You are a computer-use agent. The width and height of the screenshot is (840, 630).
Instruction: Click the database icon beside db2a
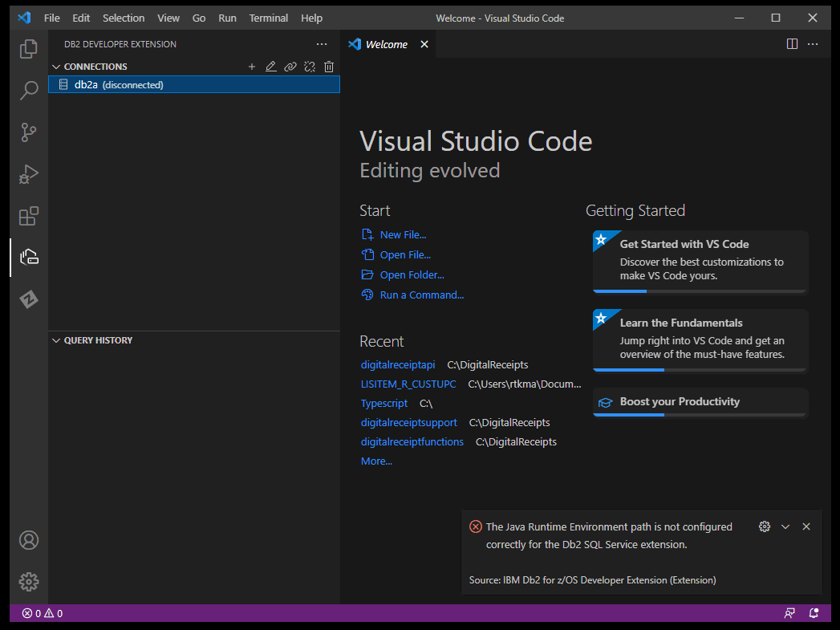(x=63, y=84)
